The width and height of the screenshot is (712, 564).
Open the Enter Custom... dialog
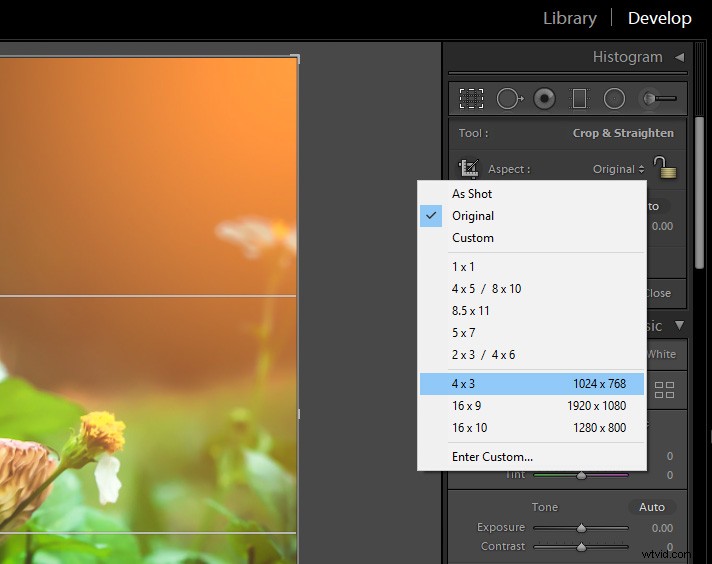click(532, 457)
